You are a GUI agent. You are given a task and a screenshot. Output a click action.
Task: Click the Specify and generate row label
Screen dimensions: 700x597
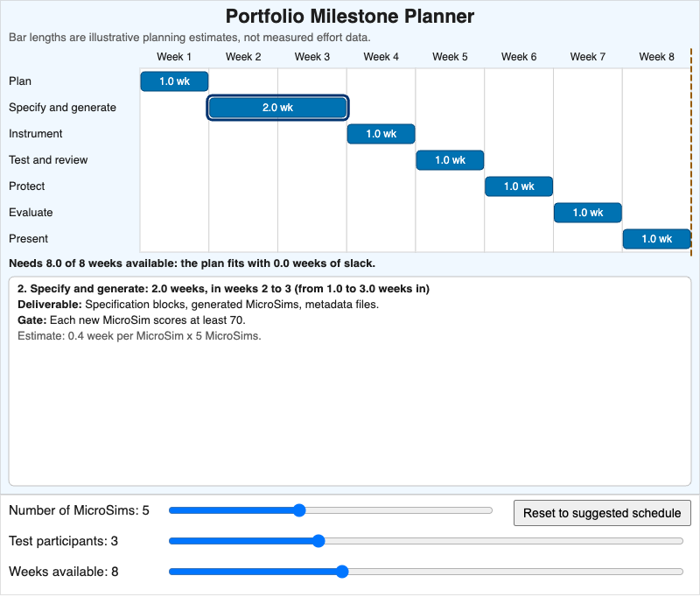coord(62,108)
